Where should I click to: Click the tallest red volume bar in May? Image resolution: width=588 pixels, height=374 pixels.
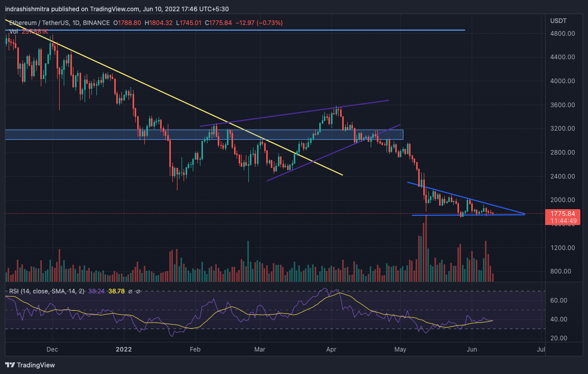click(x=425, y=255)
